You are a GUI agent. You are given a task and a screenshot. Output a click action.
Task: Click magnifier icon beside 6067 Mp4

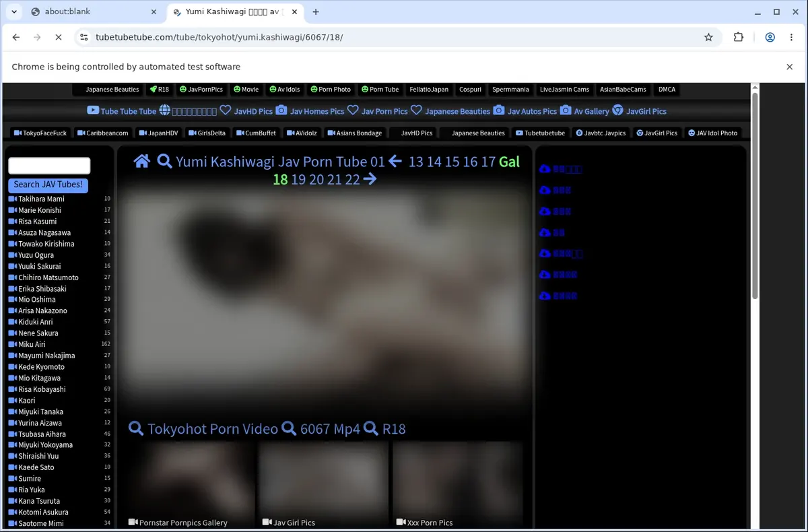289,428
